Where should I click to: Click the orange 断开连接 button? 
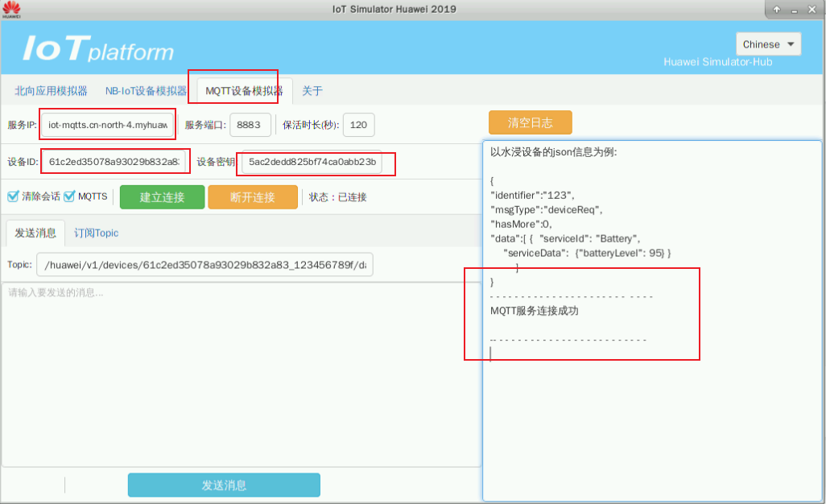[252, 197]
